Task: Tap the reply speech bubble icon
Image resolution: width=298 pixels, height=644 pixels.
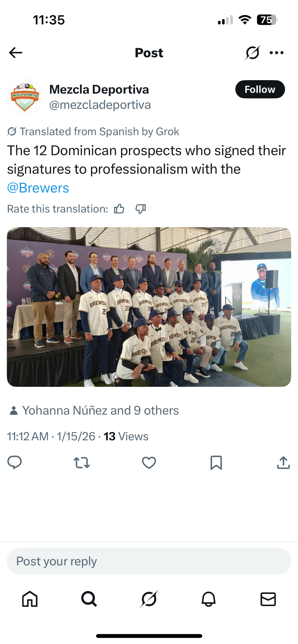Action: (x=15, y=463)
